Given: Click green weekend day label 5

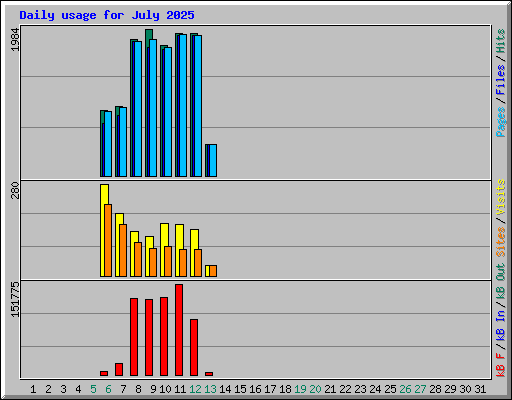Looking at the screenshot, I should [93, 389].
